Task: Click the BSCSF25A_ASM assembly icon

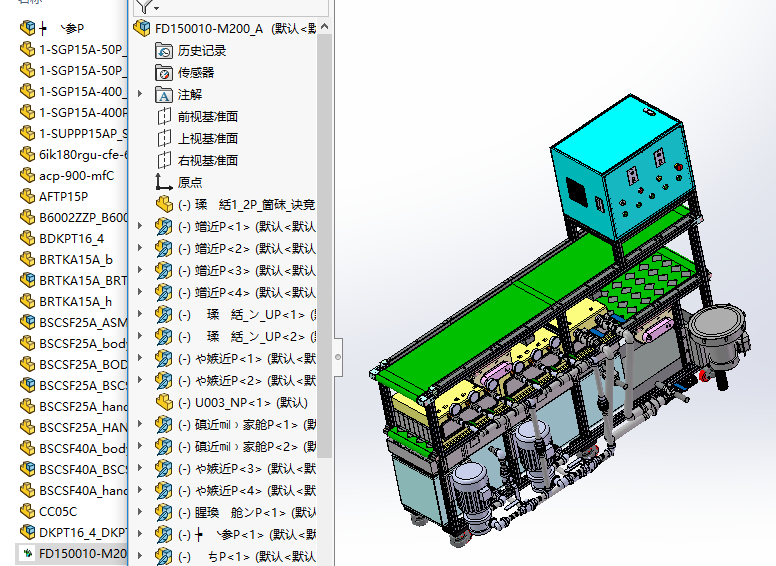Action: (28, 323)
